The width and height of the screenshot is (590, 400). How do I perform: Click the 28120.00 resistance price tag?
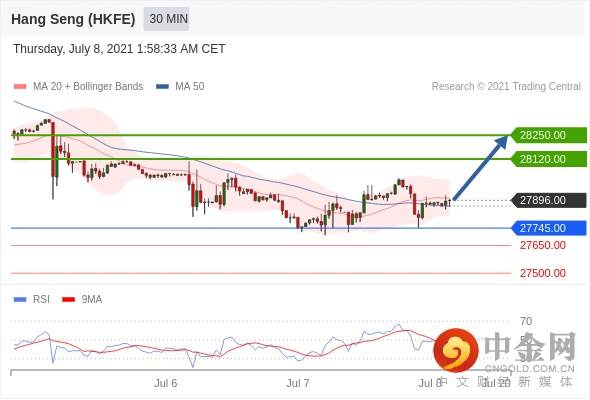(x=549, y=159)
